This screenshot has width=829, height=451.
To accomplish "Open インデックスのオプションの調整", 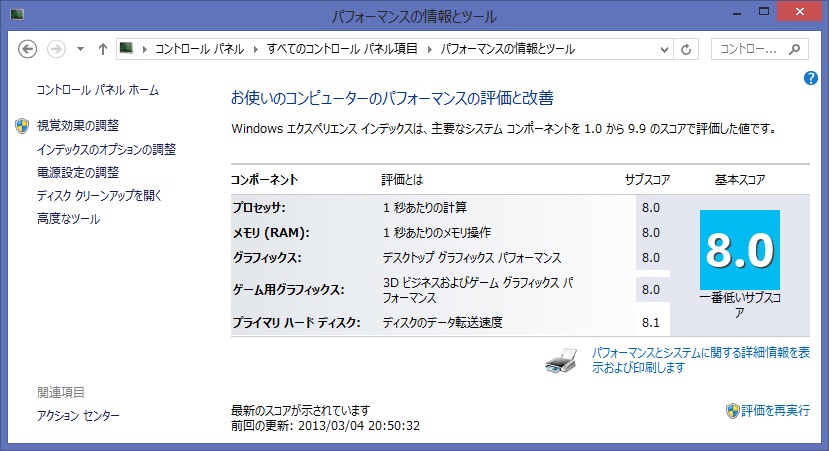I will 106,149.
